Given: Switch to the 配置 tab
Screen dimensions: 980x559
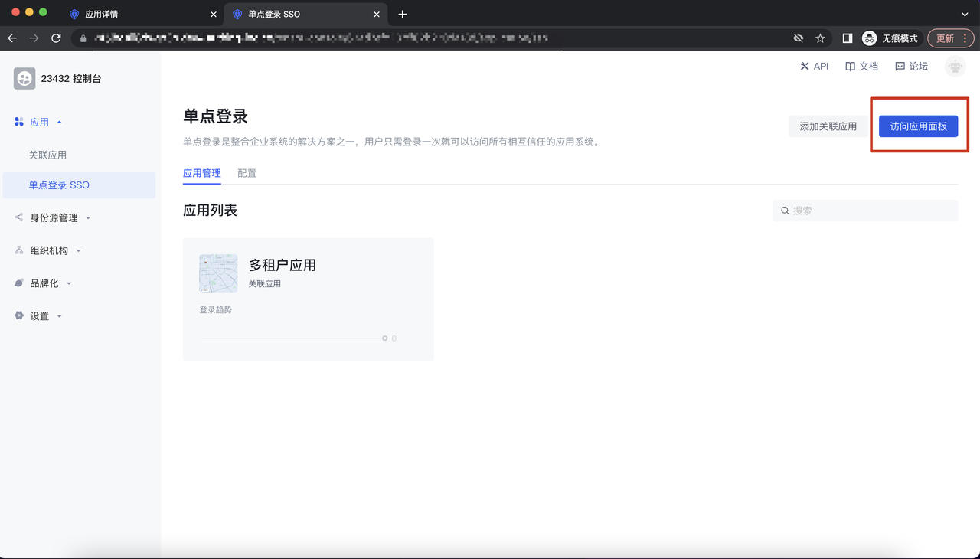Looking at the screenshot, I should click(x=247, y=174).
